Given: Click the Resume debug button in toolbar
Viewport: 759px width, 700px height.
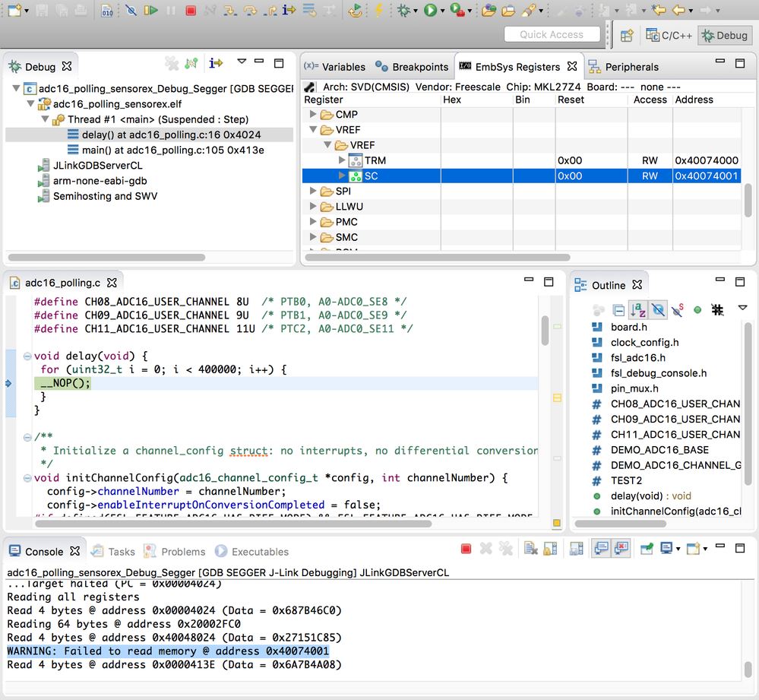Looking at the screenshot, I should point(151,11).
